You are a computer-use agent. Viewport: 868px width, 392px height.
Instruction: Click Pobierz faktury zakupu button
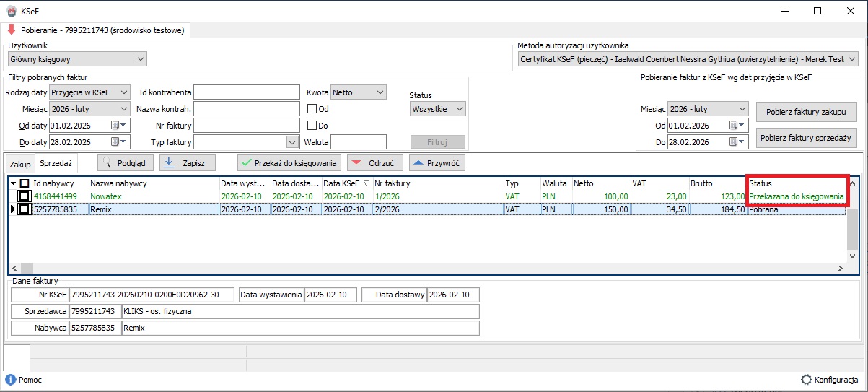tap(807, 112)
